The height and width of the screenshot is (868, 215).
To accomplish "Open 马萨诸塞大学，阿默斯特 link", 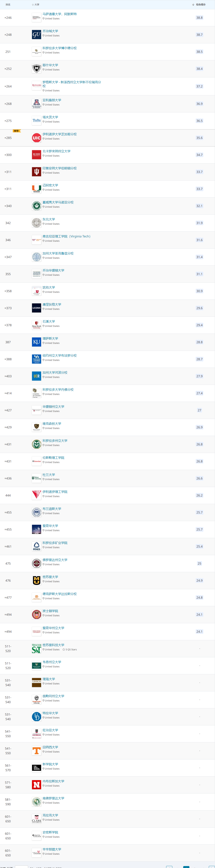I will [59, 14].
